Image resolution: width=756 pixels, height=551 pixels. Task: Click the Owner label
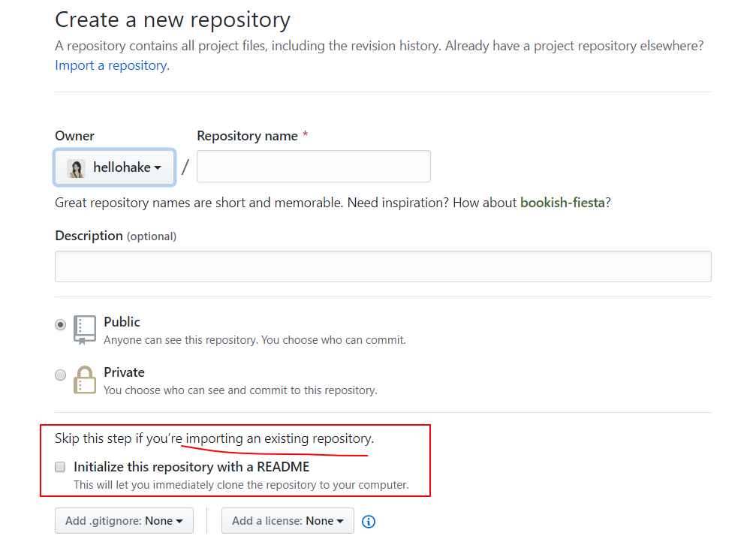click(x=75, y=136)
